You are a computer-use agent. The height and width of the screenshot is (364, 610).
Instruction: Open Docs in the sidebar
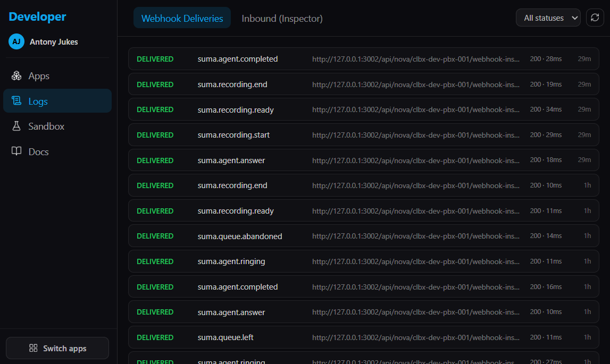coord(57,151)
